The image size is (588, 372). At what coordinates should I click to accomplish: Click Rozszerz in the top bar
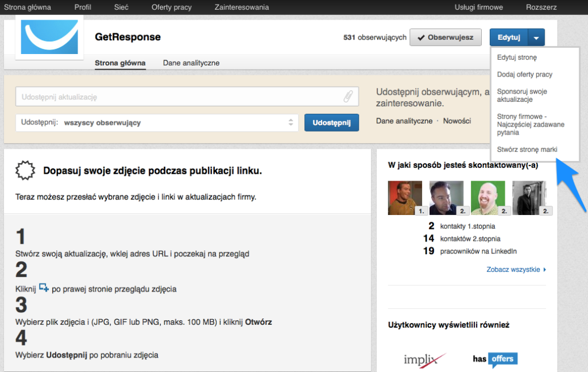tap(541, 7)
